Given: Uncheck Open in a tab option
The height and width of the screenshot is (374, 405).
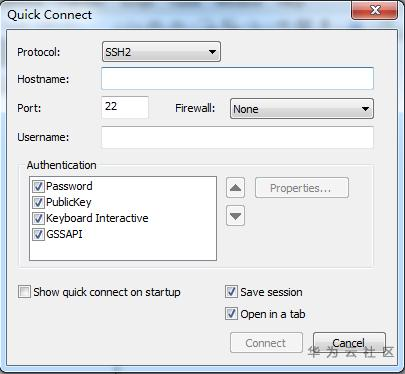Looking at the screenshot, I should click(231, 314).
